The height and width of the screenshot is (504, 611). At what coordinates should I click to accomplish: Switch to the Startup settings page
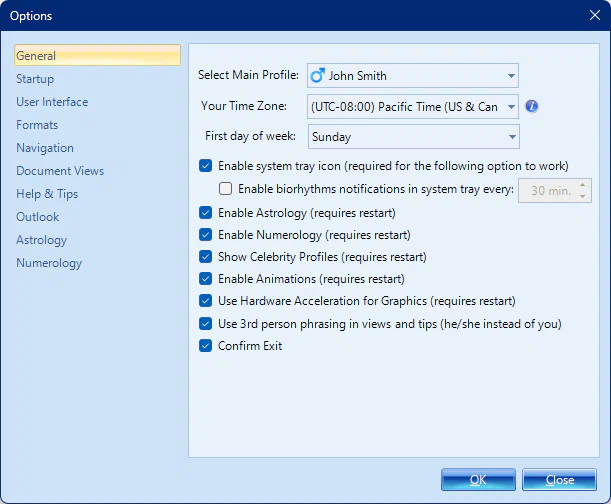tap(35, 79)
